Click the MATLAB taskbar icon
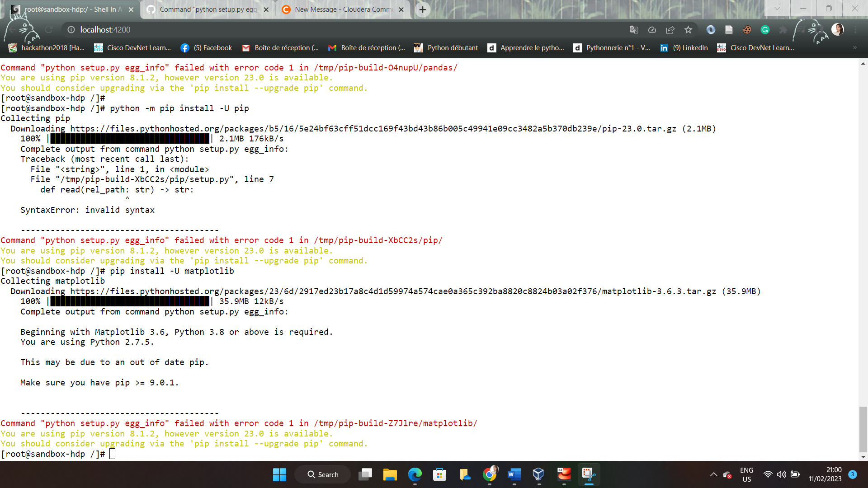The height and width of the screenshot is (488, 868). pyautogui.click(x=564, y=474)
